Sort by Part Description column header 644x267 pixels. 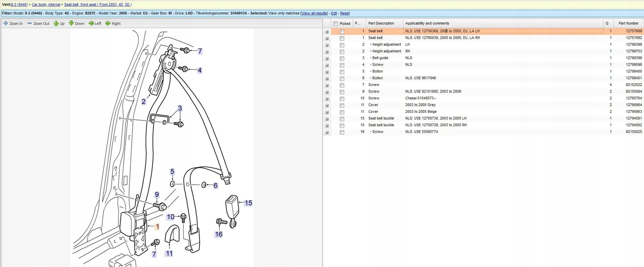381,23
